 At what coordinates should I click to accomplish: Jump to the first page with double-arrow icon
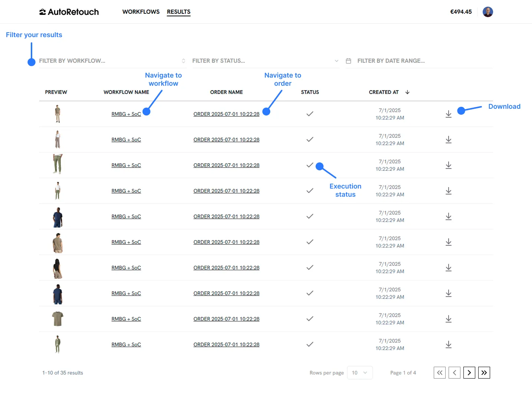[440, 373]
